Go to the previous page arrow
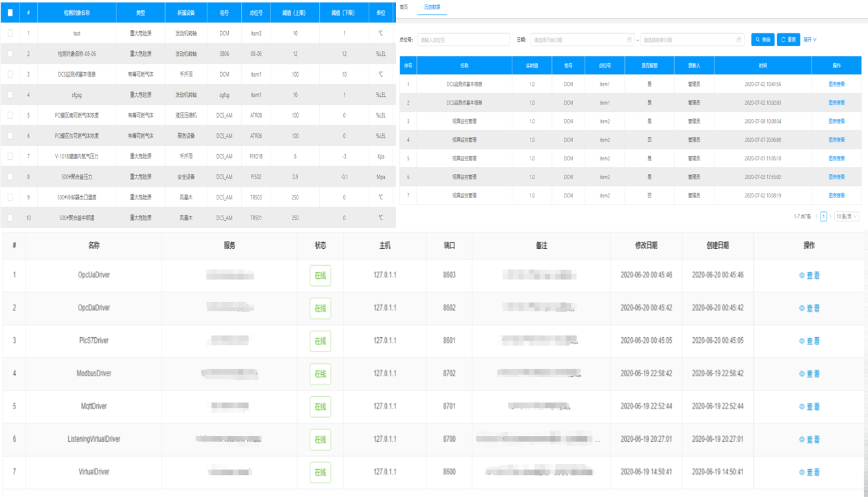This screenshot has height=497, width=868. (817, 217)
